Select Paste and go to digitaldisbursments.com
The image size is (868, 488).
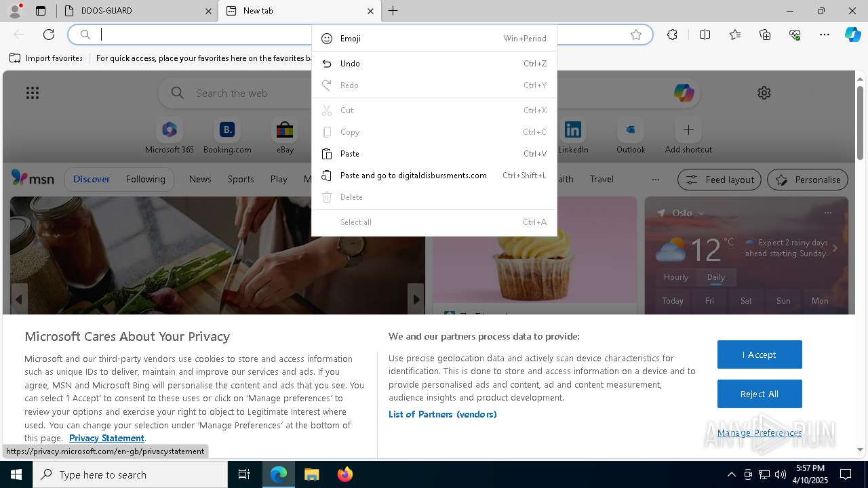434,176
